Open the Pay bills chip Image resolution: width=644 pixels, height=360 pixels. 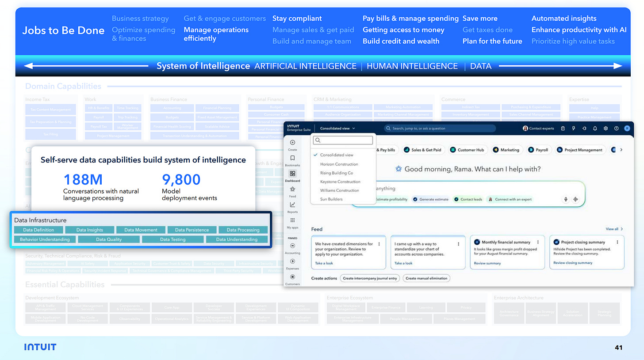pyautogui.click(x=387, y=150)
